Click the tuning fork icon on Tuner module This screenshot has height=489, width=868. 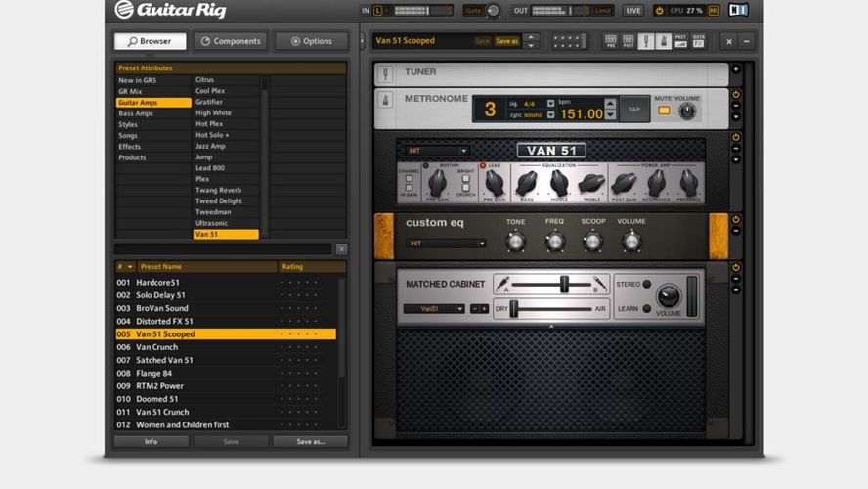(386, 73)
